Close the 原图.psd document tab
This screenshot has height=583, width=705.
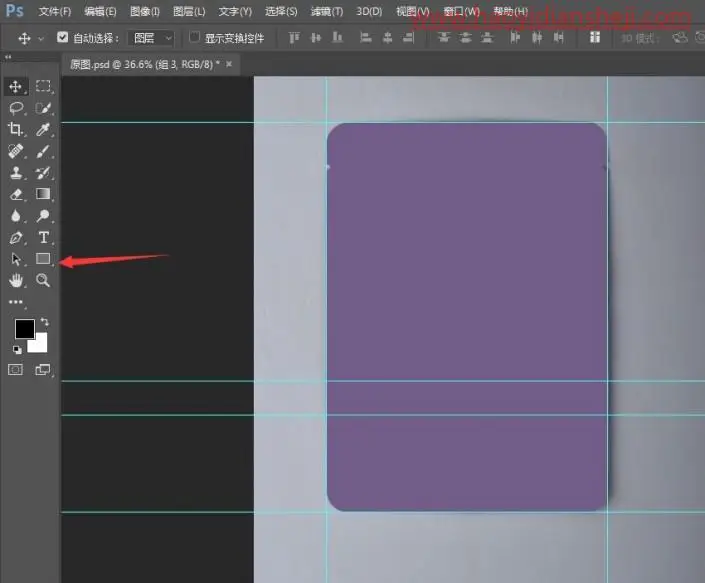pyautogui.click(x=229, y=64)
